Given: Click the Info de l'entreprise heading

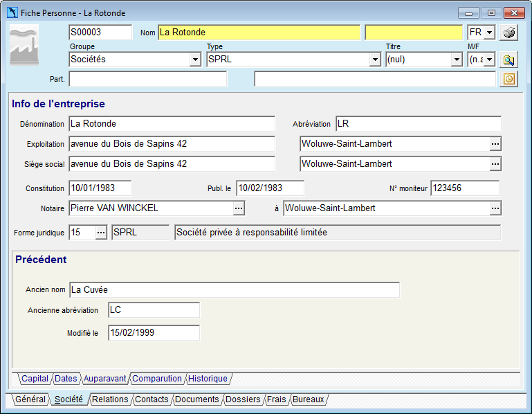Looking at the screenshot, I should tap(58, 104).
